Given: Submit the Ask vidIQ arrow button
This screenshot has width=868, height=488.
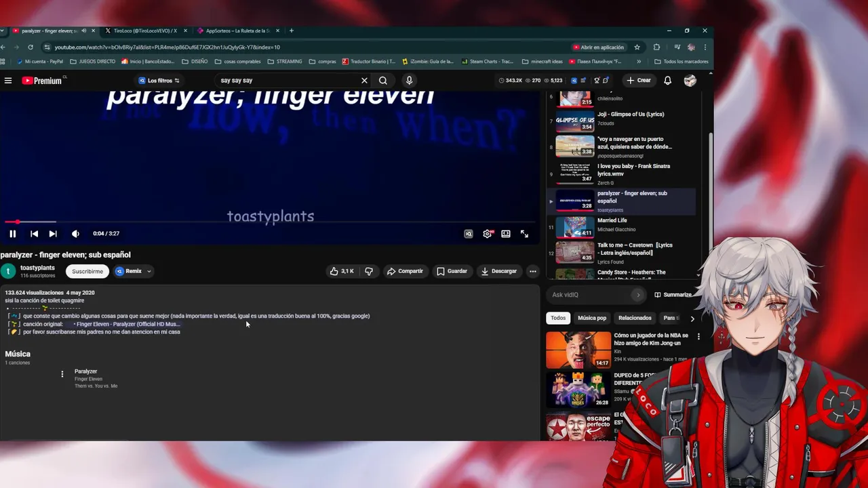Looking at the screenshot, I should 638,295.
